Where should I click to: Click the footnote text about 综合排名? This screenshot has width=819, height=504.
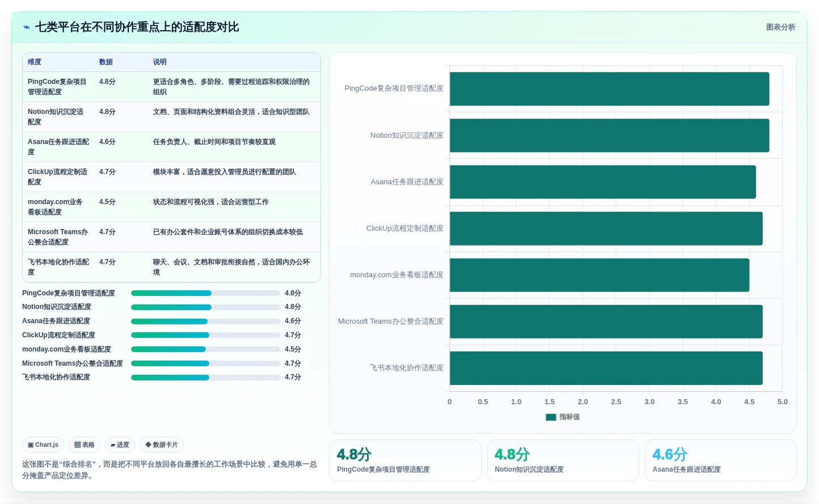point(169,469)
